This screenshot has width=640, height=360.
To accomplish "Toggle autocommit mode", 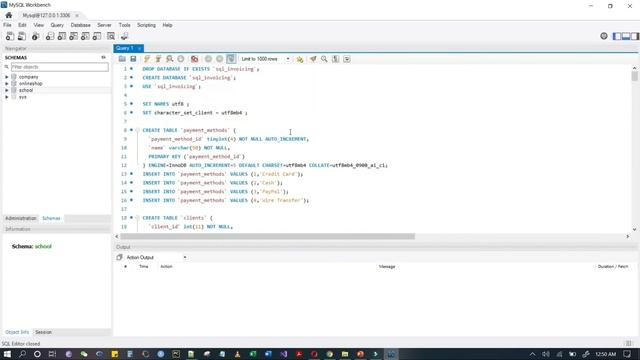I will coord(231,59).
